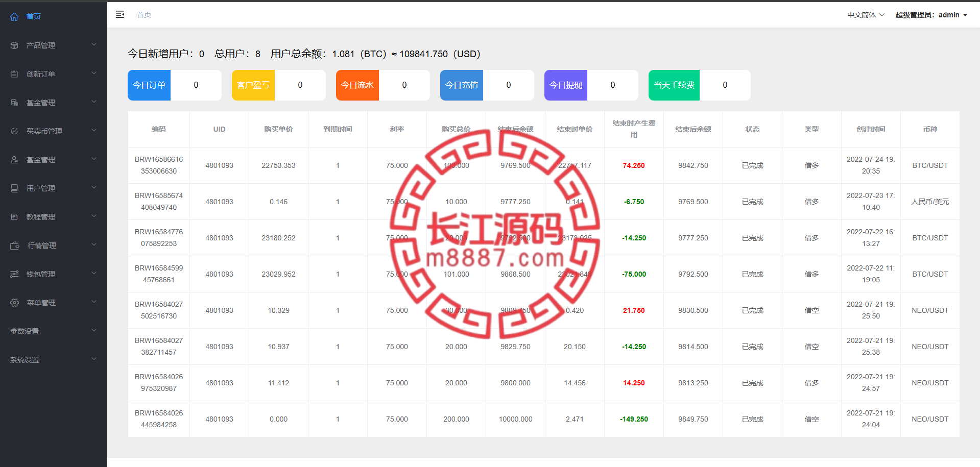980x467 pixels.
Task: Click the 钱包管理 sliders icon
Action: pos(14,274)
